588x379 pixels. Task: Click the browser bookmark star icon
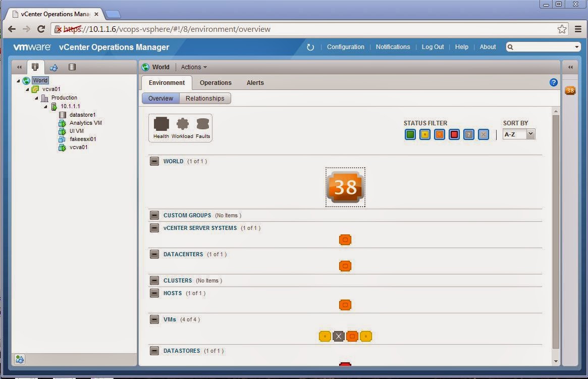pos(562,29)
